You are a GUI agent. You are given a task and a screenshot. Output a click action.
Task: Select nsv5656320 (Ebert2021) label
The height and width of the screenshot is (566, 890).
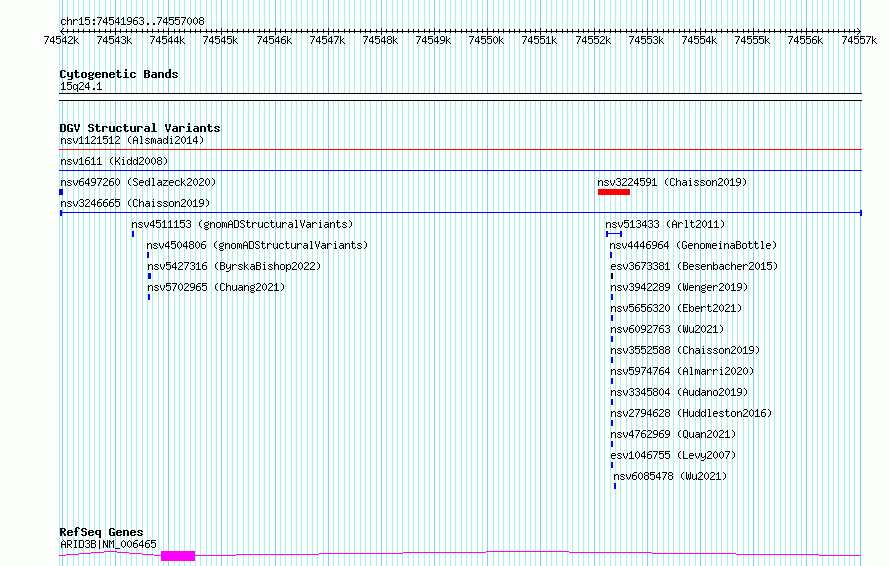[x=676, y=308]
